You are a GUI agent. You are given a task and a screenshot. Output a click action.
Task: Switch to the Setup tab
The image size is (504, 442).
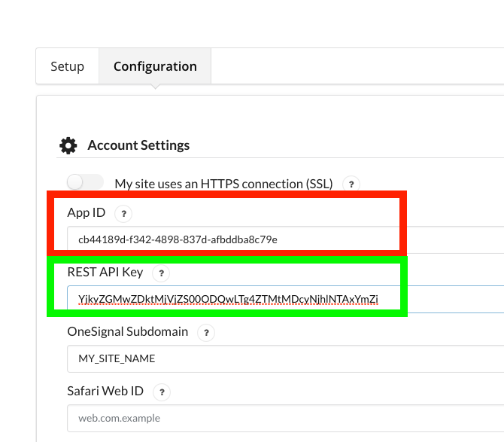click(67, 66)
